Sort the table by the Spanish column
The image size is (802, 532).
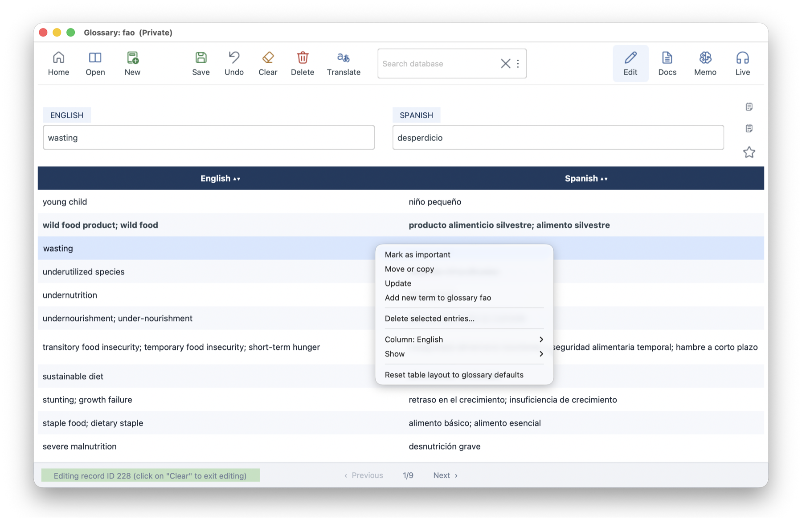point(586,178)
